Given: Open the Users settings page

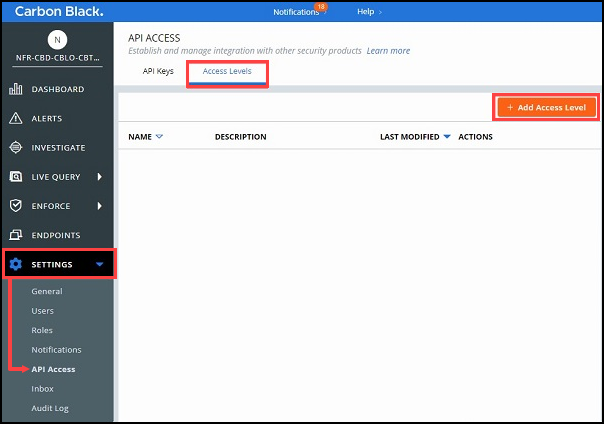Looking at the screenshot, I should [42, 311].
